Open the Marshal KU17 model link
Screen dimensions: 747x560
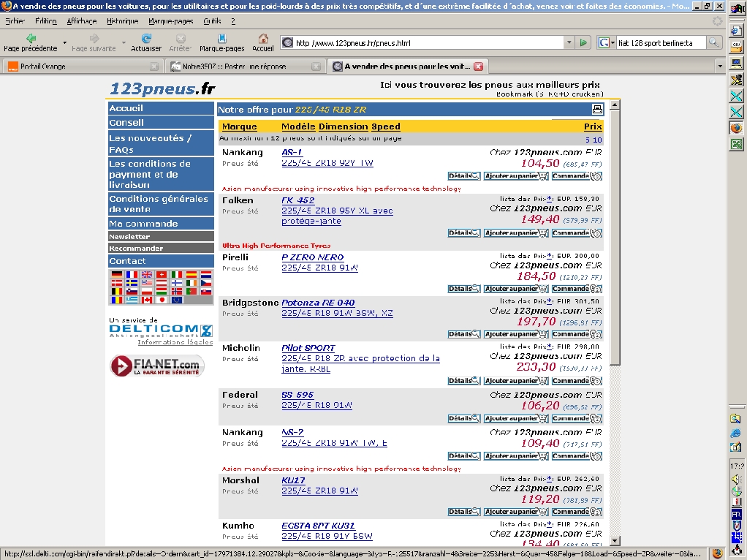tap(293, 480)
